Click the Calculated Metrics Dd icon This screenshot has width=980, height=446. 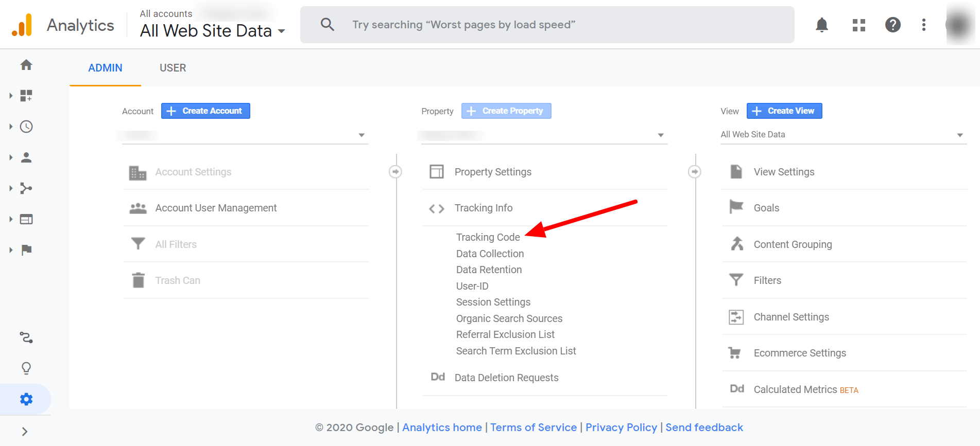click(x=737, y=389)
